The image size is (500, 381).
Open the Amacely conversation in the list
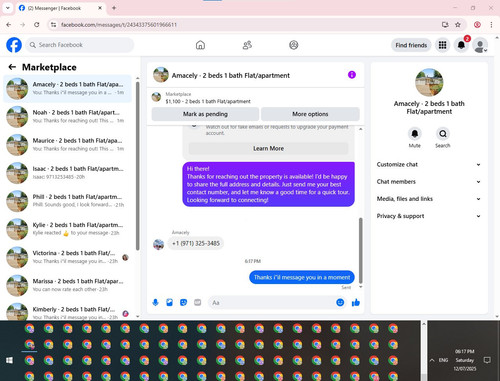pyautogui.click(x=68, y=89)
